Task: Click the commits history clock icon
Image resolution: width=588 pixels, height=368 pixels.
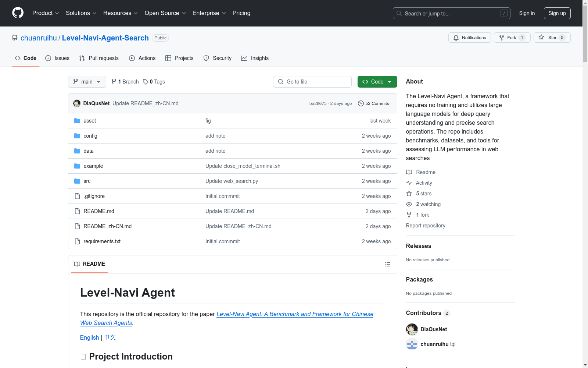Action: (x=361, y=103)
